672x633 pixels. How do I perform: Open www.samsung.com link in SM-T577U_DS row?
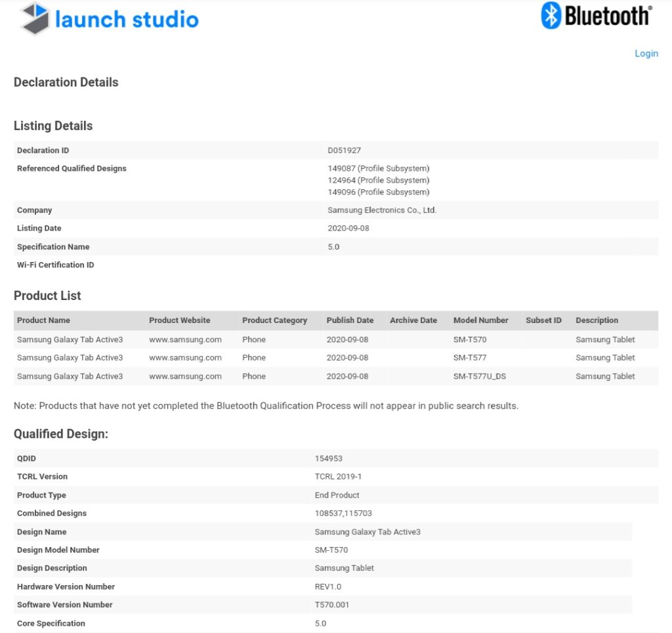[185, 376]
